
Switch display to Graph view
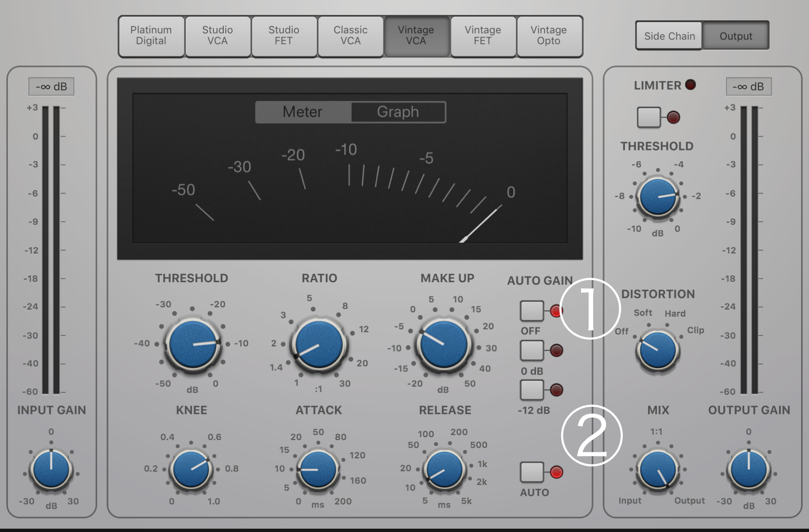(398, 112)
